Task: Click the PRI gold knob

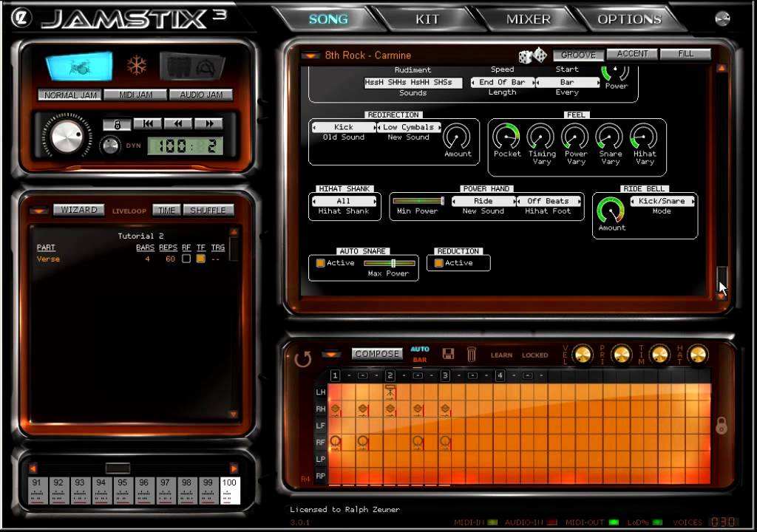Action: pos(621,355)
